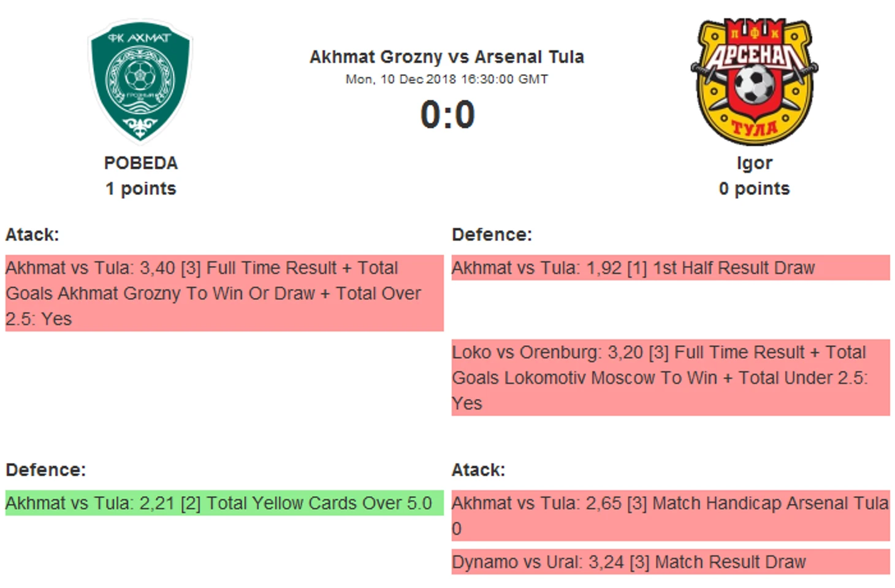
Task: Click the right Defence: heading above 1st Half bet
Action: (x=492, y=234)
